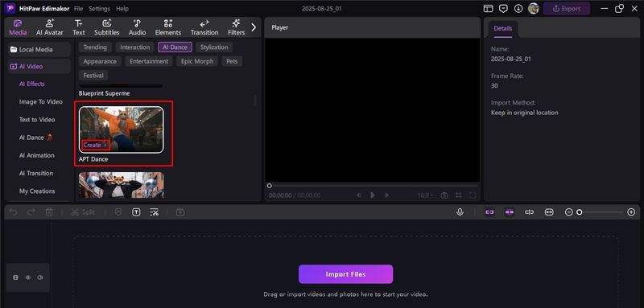Click the Split scissors tool
Screen dimensions: 644x308
pyautogui.click(x=83, y=212)
